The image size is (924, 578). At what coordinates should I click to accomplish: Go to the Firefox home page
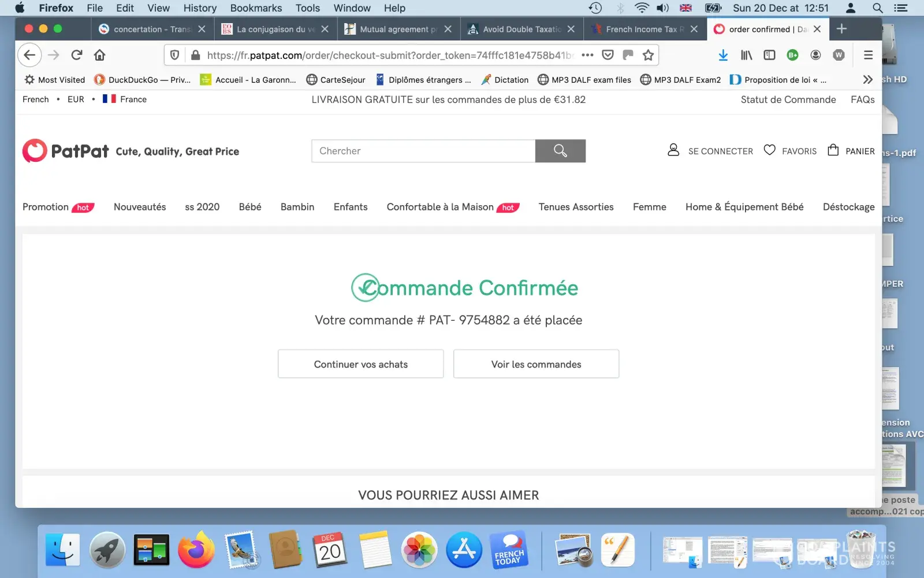coord(99,55)
